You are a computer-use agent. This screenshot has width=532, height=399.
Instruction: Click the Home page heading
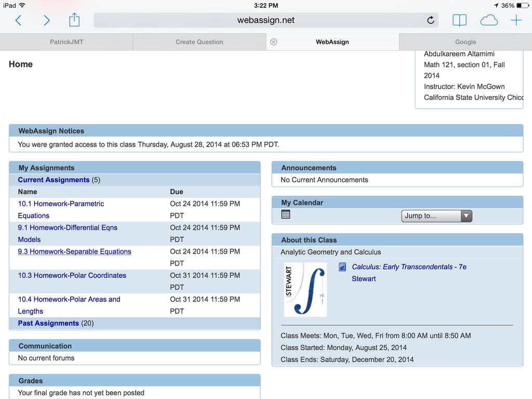point(21,64)
